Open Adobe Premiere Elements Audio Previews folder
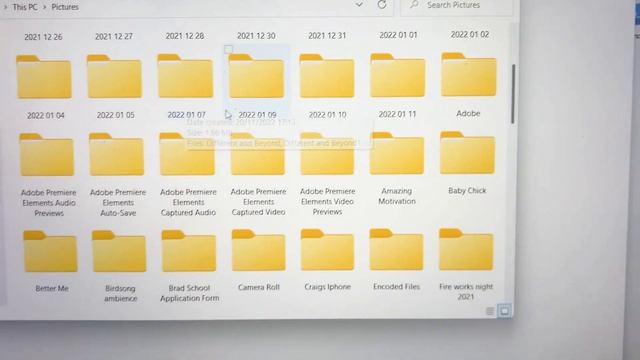The image size is (640, 360). (x=47, y=155)
